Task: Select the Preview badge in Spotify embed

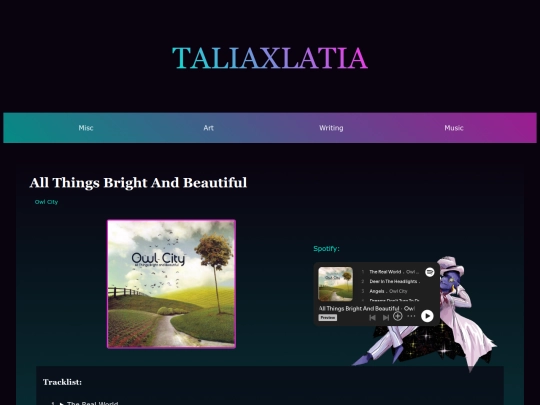Action: click(328, 318)
